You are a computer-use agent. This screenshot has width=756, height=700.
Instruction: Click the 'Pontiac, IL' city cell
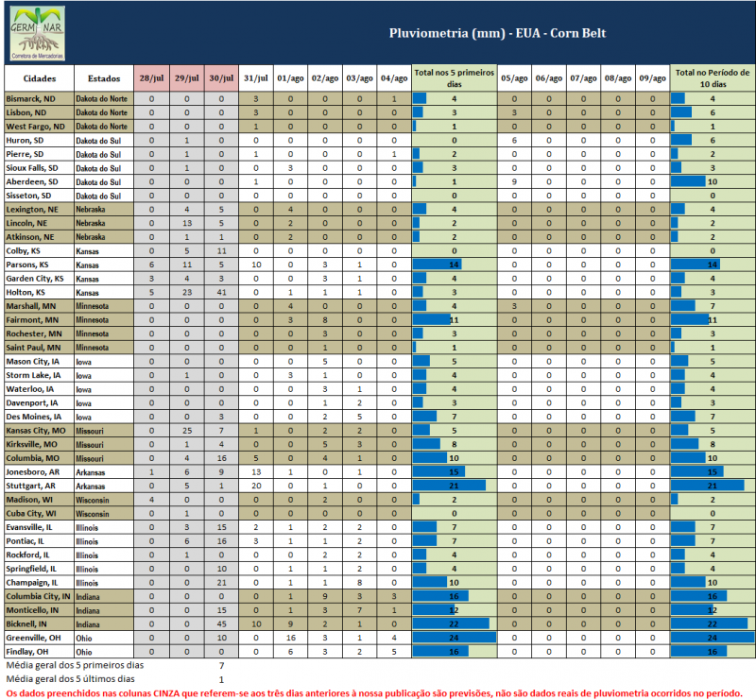click(40, 541)
